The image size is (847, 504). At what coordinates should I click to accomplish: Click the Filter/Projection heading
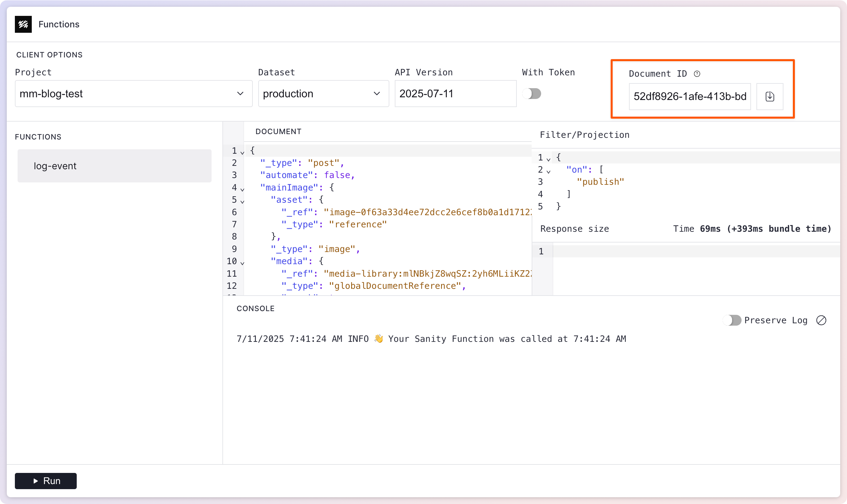point(584,135)
